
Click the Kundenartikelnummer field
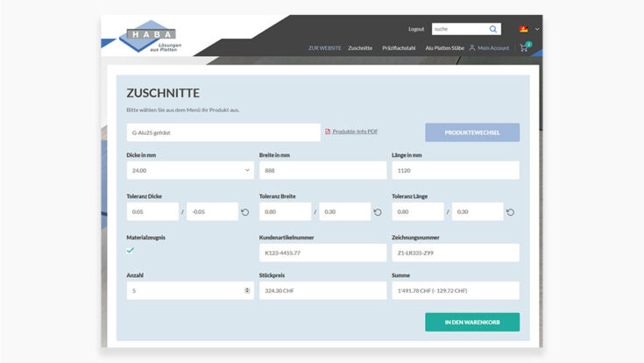[x=322, y=253]
